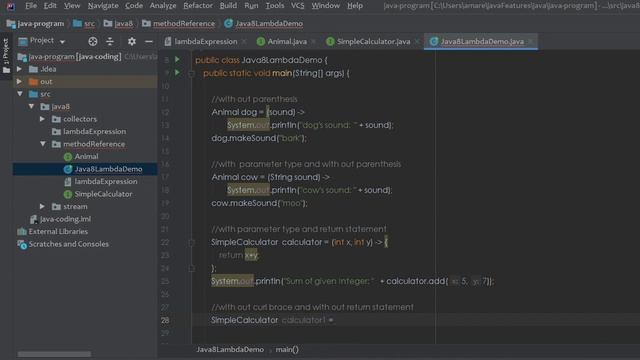Viewport: 640px width, 360px height.
Task: Click External Libraries node
Action: [52, 231]
